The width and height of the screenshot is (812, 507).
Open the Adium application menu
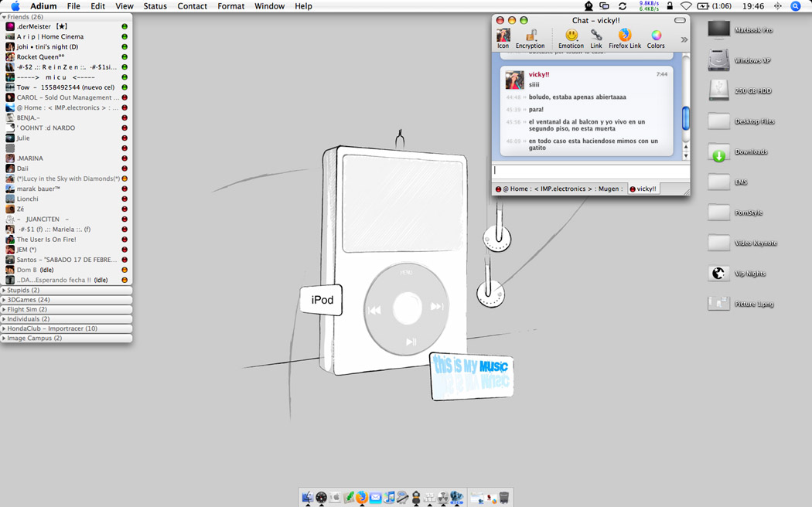[43, 6]
